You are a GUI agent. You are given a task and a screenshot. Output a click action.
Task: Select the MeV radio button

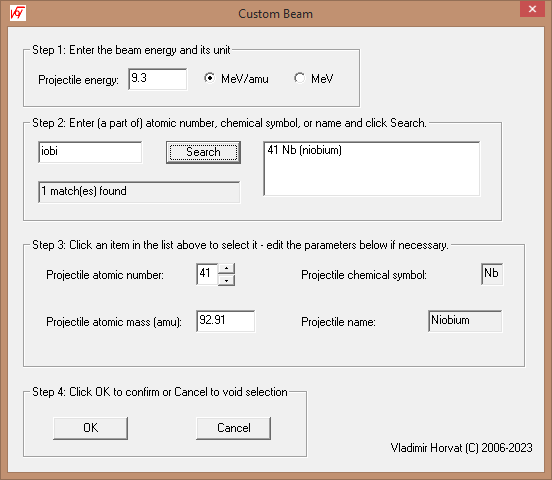pos(300,78)
